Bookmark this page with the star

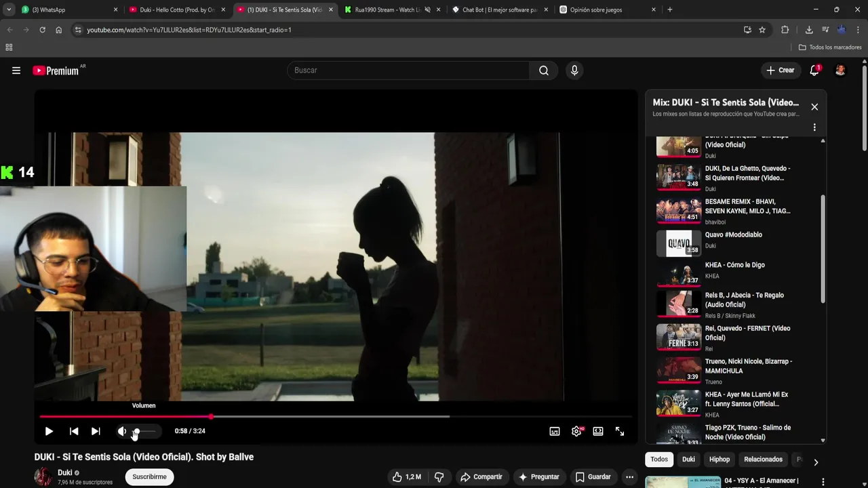(762, 30)
